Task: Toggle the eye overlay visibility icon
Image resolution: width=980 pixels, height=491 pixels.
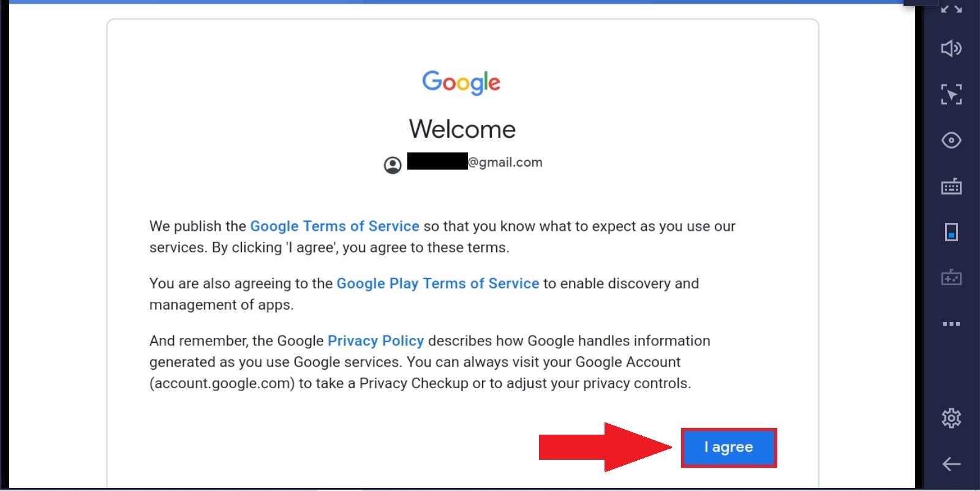Action: click(951, 140)
